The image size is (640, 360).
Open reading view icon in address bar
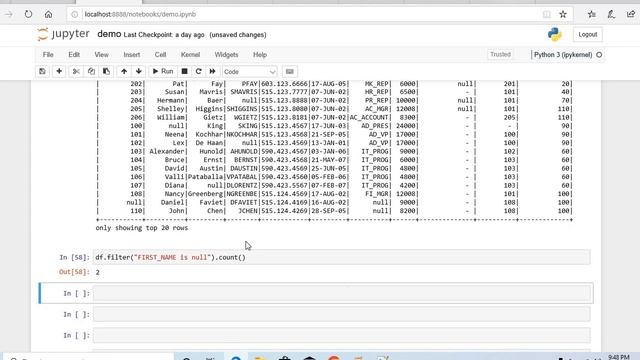click(546, 14)
